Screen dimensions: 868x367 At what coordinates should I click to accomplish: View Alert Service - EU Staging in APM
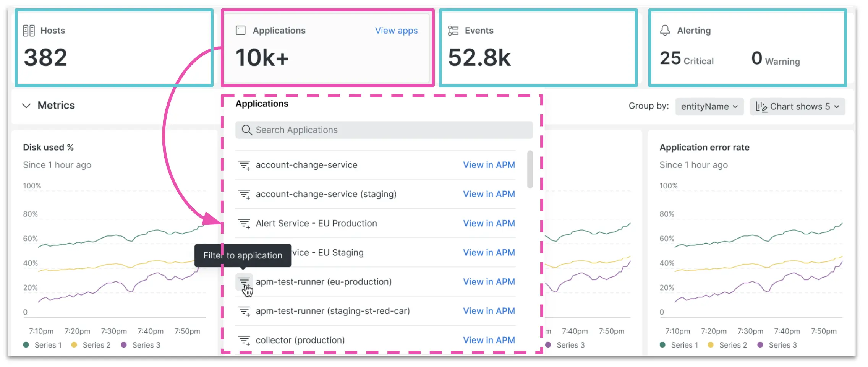tap(489, 253)
